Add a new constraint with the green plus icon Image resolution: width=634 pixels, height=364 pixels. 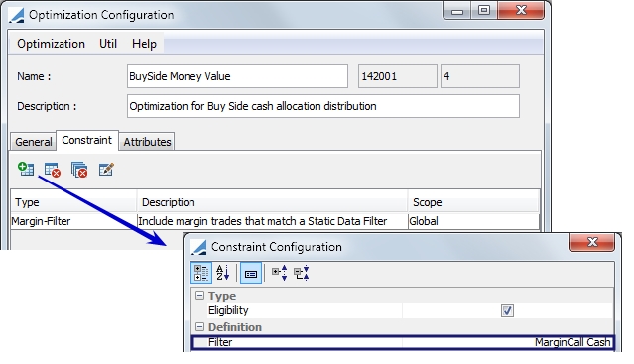26,169
